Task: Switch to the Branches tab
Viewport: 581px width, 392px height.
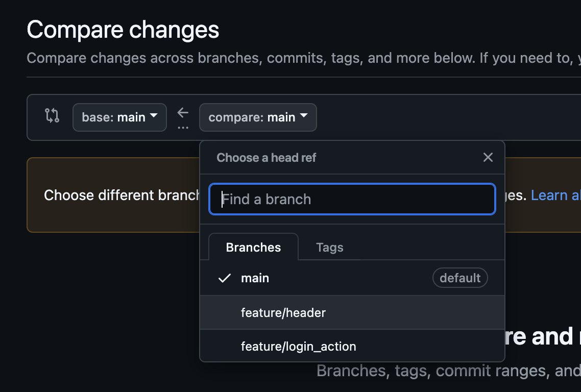Action: tap(253, 247)
